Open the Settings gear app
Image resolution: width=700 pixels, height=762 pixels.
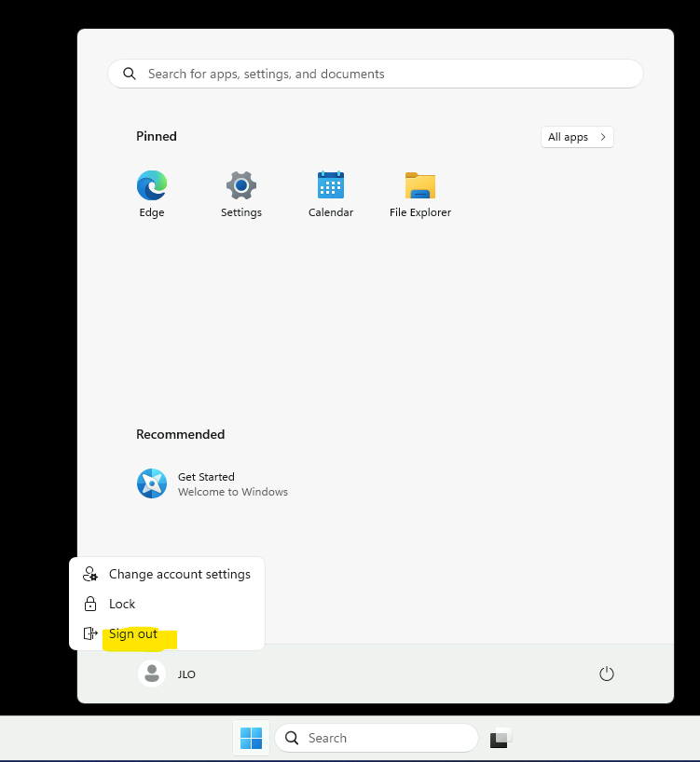coord(241,194)
